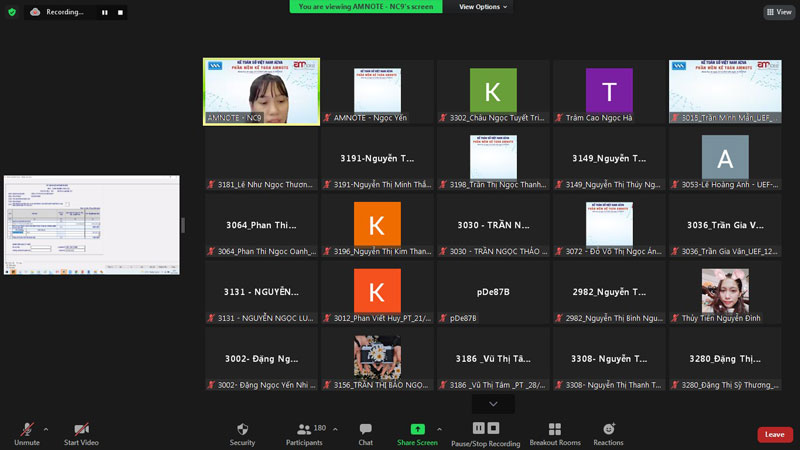Open the Participants panel
The image size is (800, 450).
[x=304, y=431]
